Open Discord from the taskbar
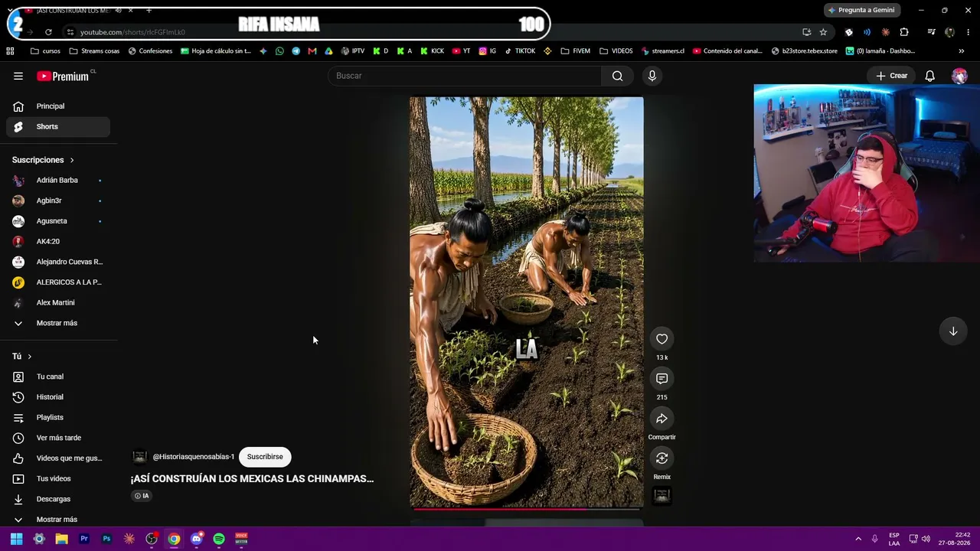 point(197,539)
